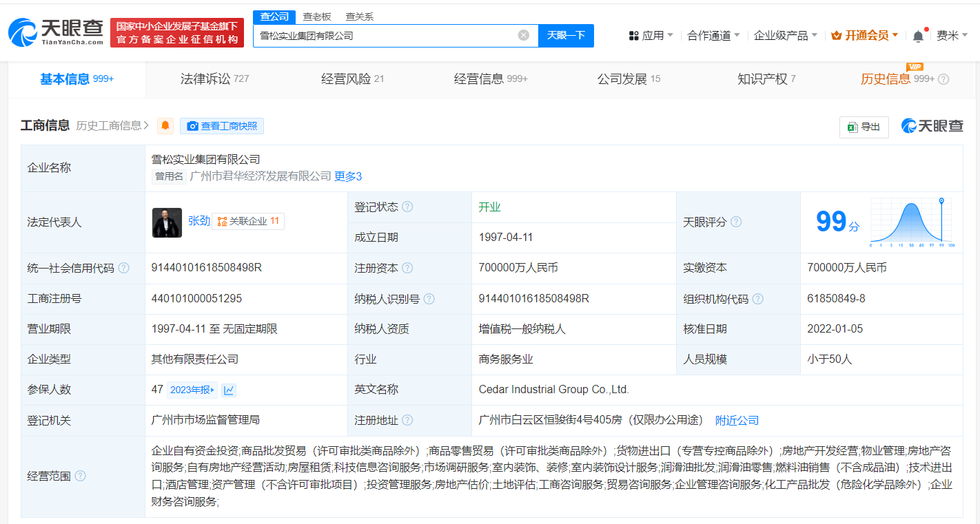This screenshot has height=524, width=980.
Task: Open help icon next to 经营范围
Action: click(80, 476)
